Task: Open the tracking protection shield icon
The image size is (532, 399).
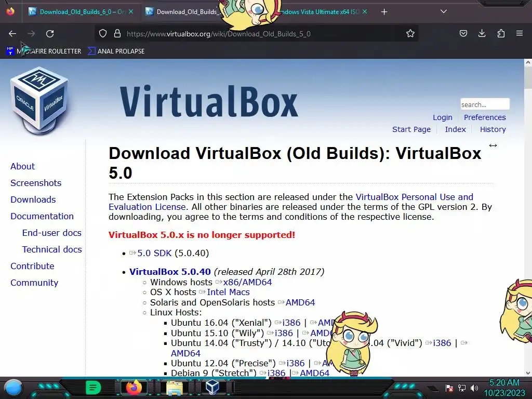Action: (103, 34)
